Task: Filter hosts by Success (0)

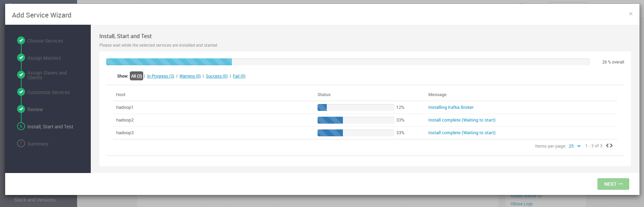Action: [x=217, y=76]
